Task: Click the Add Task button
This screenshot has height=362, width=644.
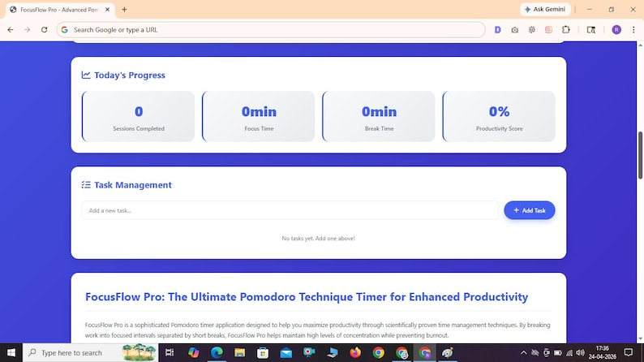Action: point(530,210)
